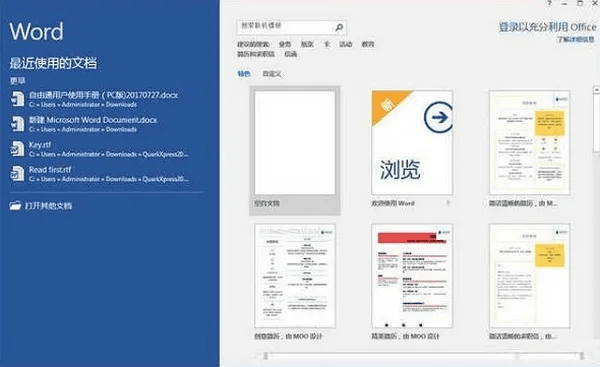The image size is (600, 367).
Task: Select the 业务 suggested search
Action: (285, 44)
